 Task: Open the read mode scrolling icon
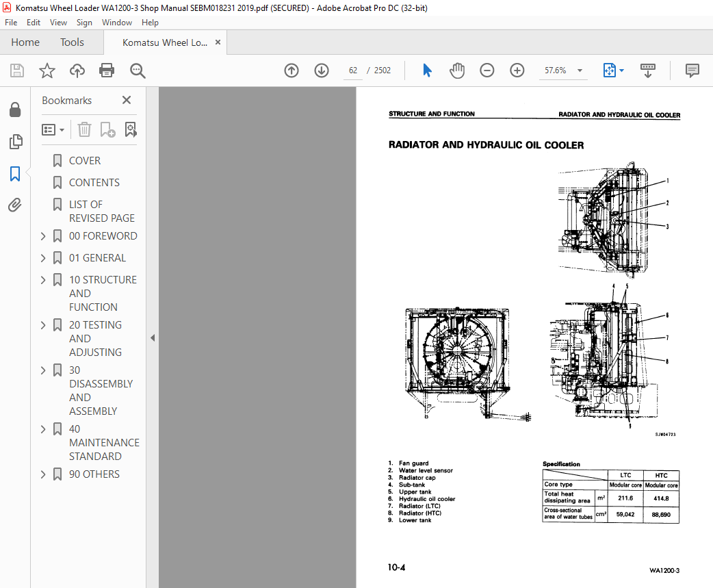[x=648, y=71]
